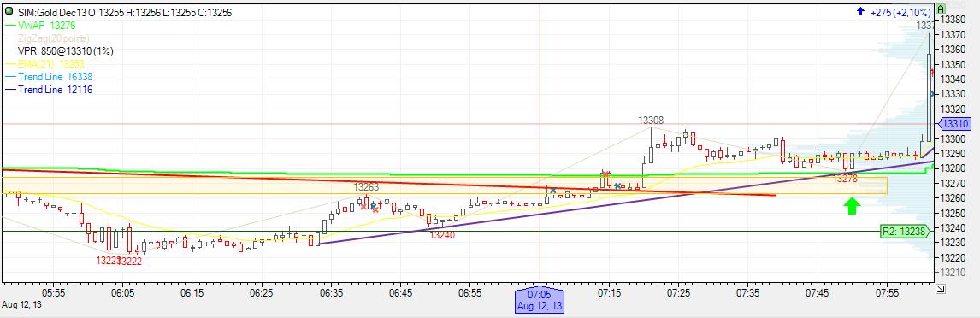980x318 pixels.
Task: Select the VWAP 13276 legend entry
Action: coord(41,25)
